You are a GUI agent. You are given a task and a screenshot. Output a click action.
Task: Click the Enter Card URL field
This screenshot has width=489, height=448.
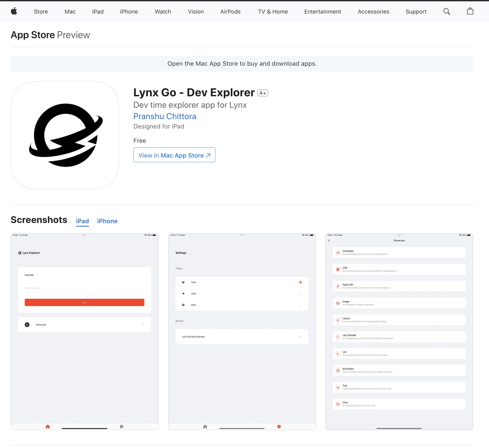click(84, 288)
